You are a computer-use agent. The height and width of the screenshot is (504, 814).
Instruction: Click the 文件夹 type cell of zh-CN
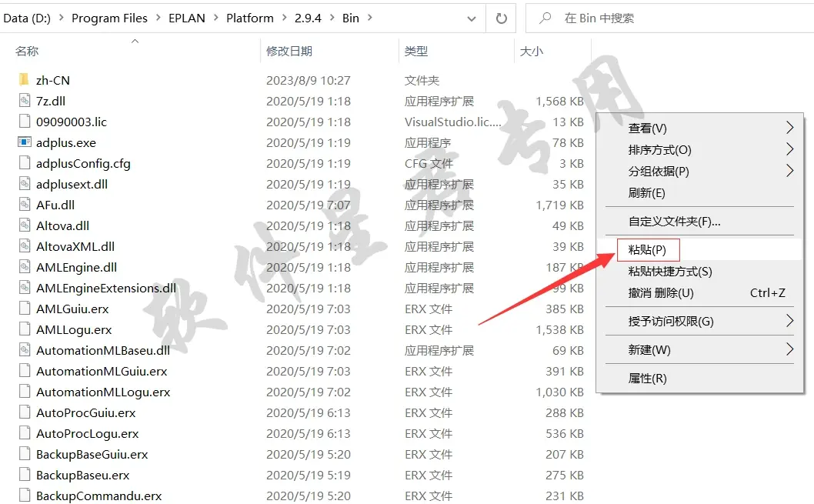(x=422, y=81)
